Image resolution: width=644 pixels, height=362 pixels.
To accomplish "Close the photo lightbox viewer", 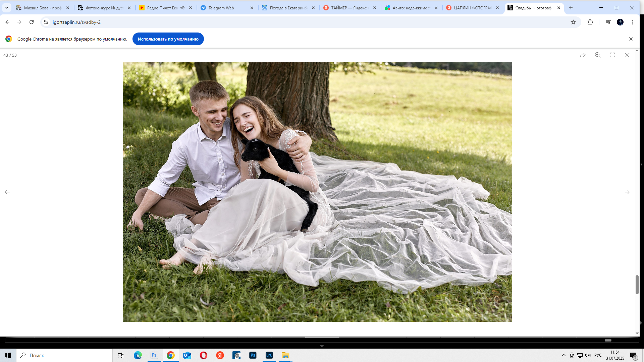I will point(627,55).
